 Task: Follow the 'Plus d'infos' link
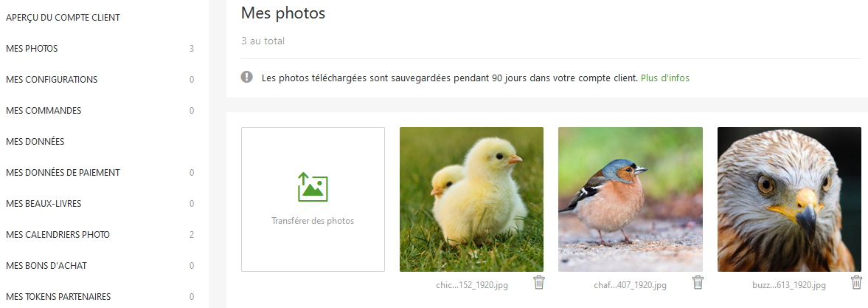tap(665, 78)
